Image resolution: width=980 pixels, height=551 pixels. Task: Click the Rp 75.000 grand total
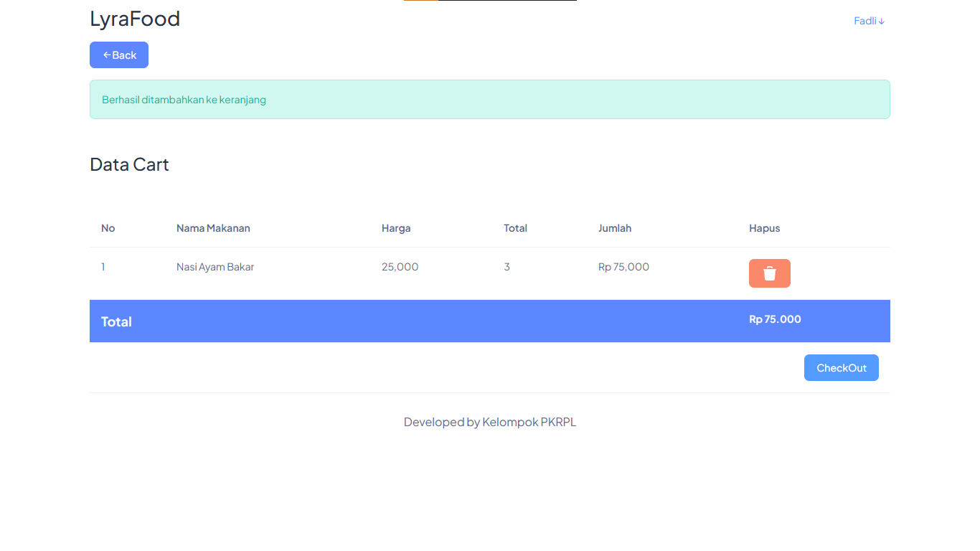point(775,319)
